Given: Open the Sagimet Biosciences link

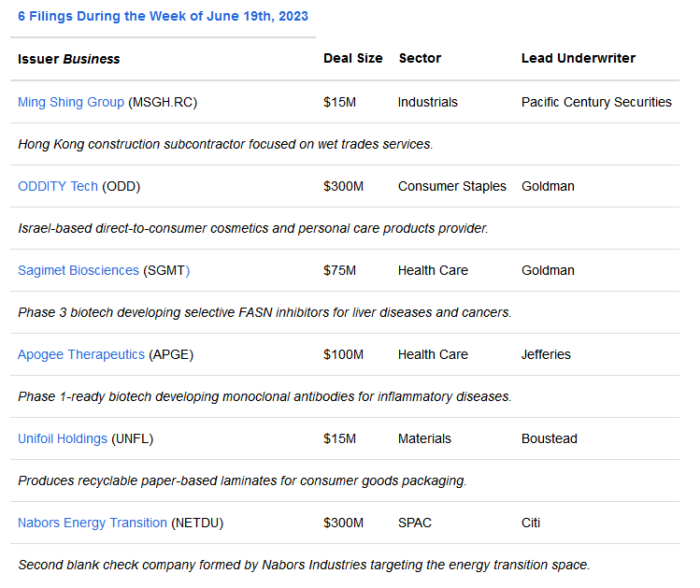Looking at the screenshot, I should (79, 270).
